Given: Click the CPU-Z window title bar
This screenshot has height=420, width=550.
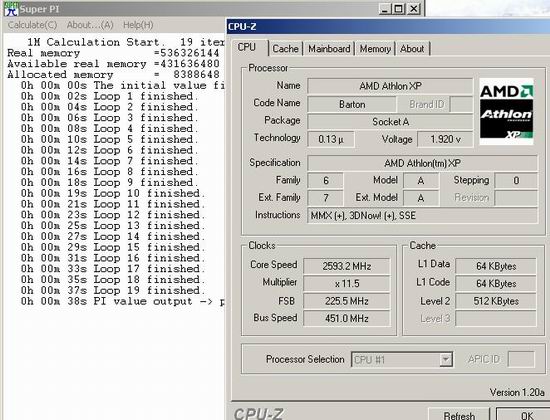Looking at the screenshot, I should tap(388, 27).
